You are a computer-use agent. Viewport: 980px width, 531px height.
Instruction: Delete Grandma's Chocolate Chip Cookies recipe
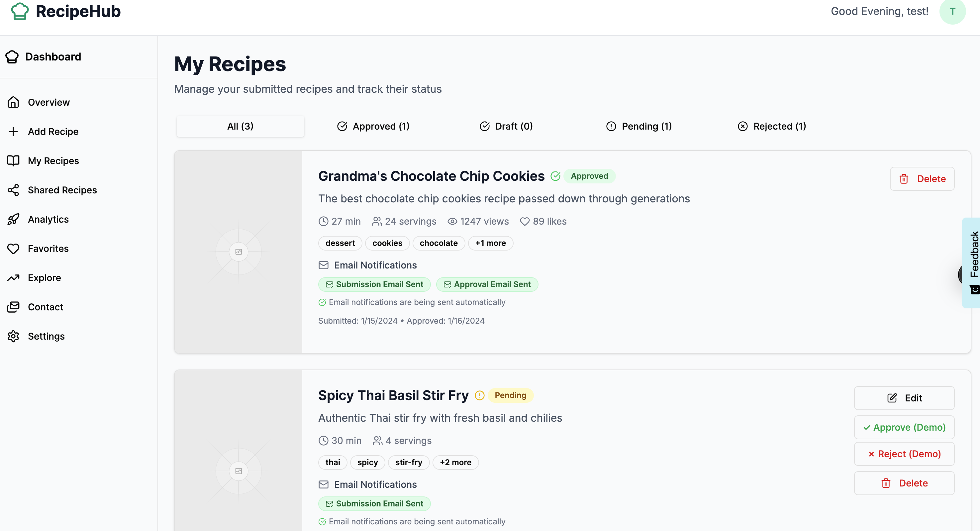pos(922,179)
